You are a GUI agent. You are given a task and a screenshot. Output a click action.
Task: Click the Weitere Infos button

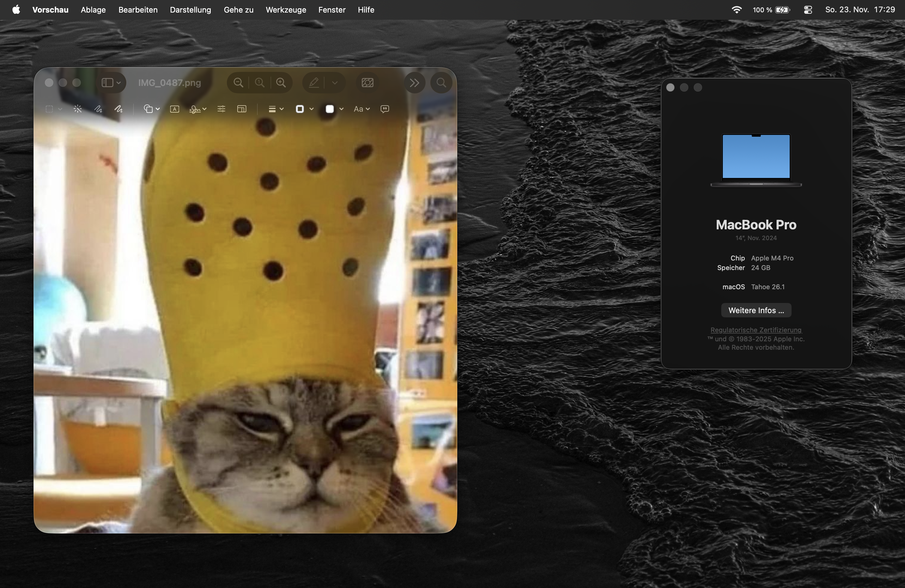[756, 310]
